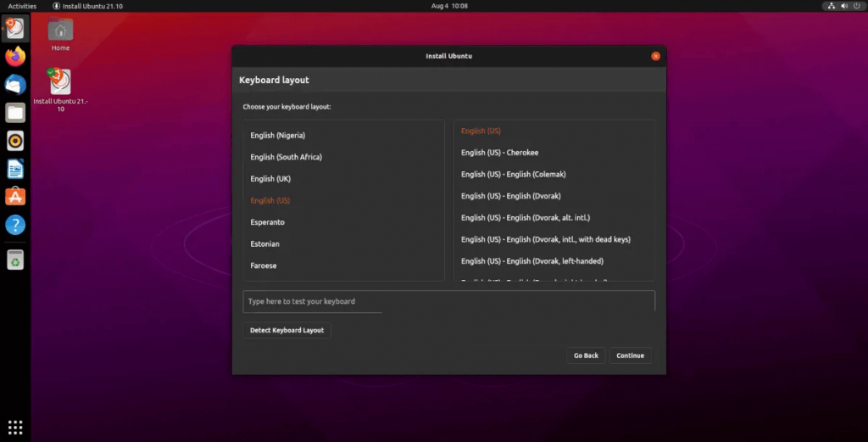Viewport: 868px width, 442px height.
Task: Open the clock showing Aug 4 10:08
Action: (449, 6)
